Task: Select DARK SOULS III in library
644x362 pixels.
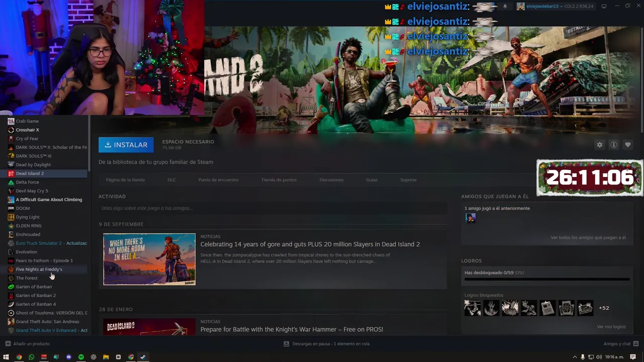Action: tap(34, 156)
